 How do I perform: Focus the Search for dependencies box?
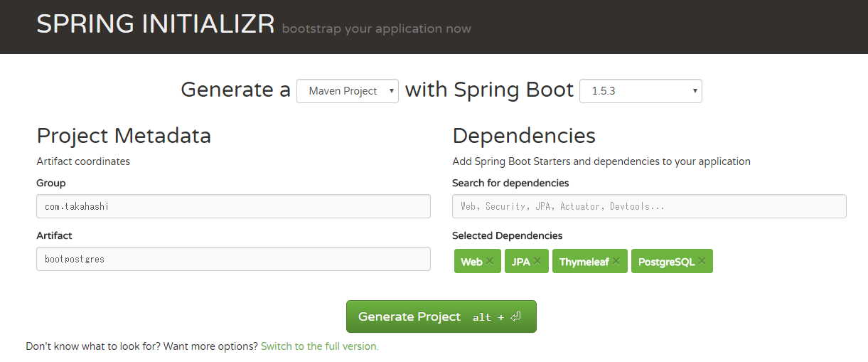(649, 206)
